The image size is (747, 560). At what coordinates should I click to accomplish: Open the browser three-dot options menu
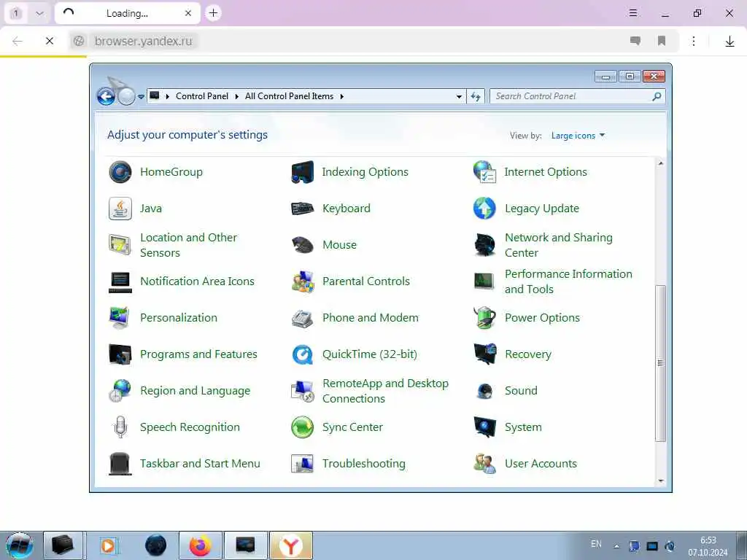point(694,41)
